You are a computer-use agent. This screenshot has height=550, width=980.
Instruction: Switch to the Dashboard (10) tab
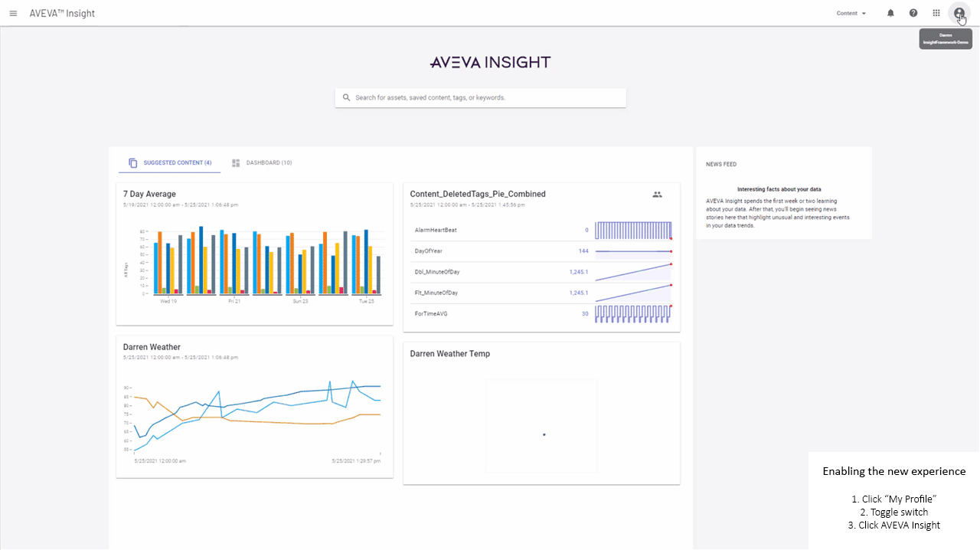[262, 163]
